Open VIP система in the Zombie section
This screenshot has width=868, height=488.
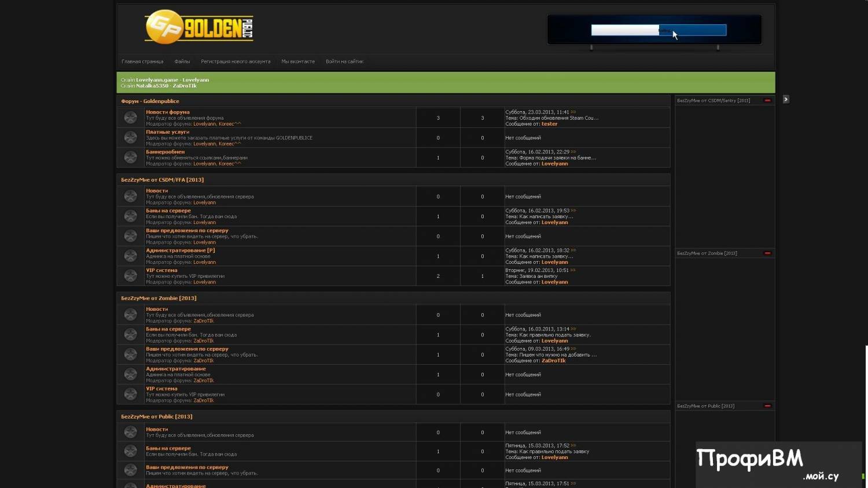pos(161,388)
